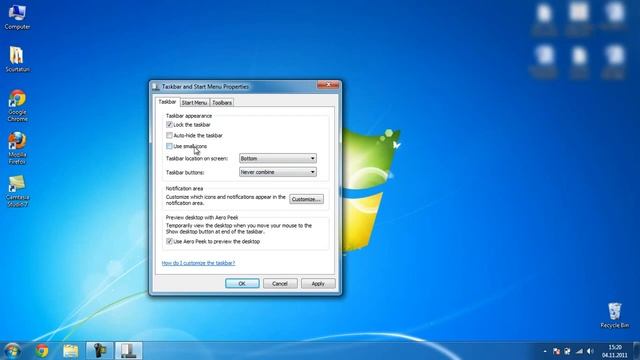Click the Taskbar buttons: label
The height and width of the screenshot is (360, 640).
click(185, 173)
